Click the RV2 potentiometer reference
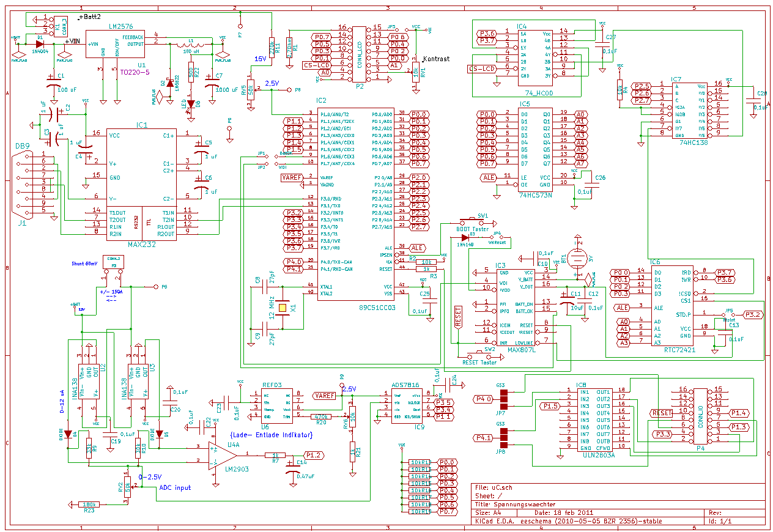This screenshot has width=773, height=532. point(121,488)
